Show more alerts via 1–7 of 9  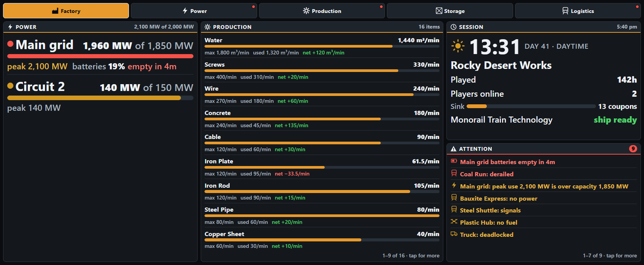coord(610,256)
